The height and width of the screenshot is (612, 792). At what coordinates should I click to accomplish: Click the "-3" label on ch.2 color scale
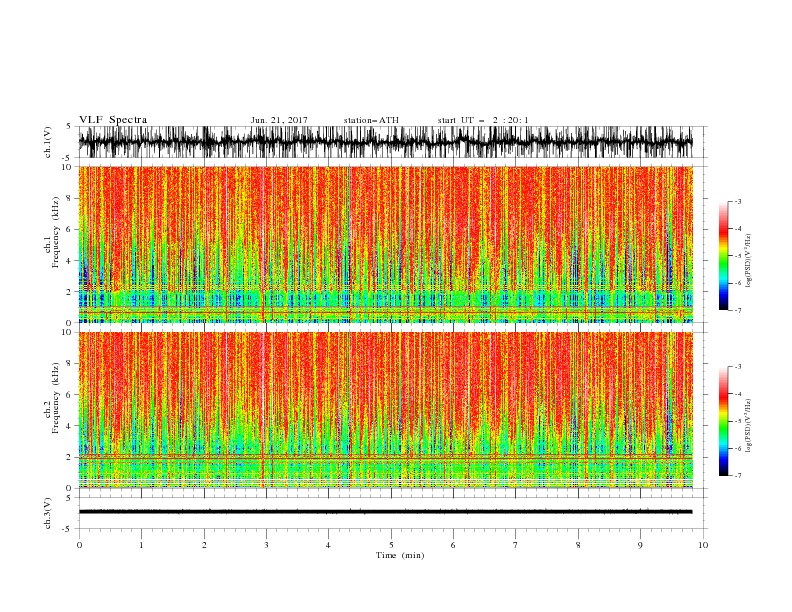tap(738, 367)
